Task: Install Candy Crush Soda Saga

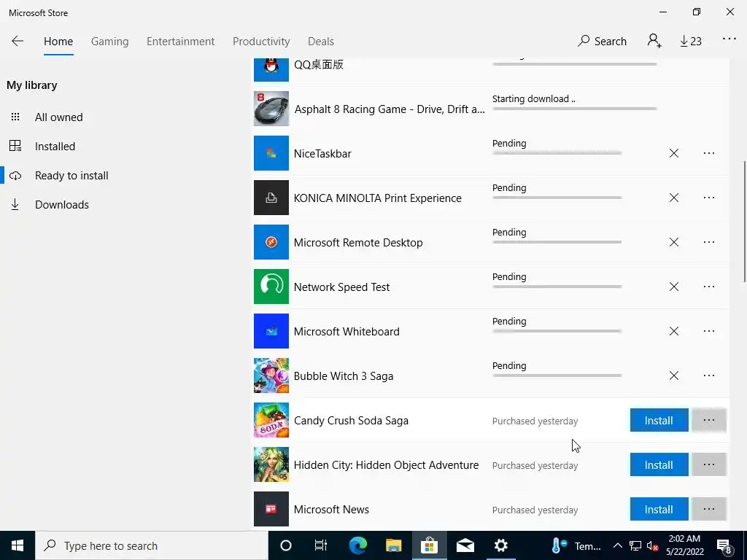Action: 659,420
